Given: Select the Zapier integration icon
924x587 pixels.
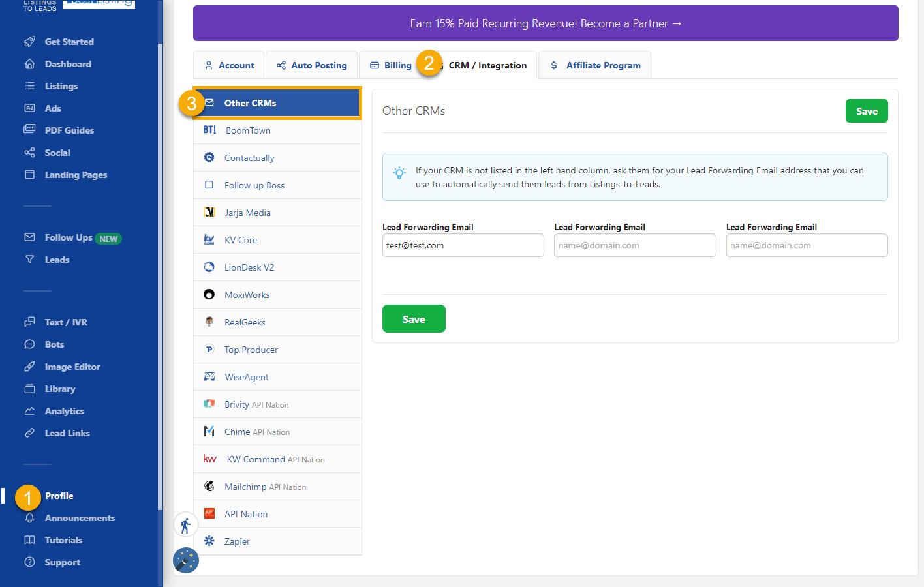Looking at the screenshot, I should point(209,541).
